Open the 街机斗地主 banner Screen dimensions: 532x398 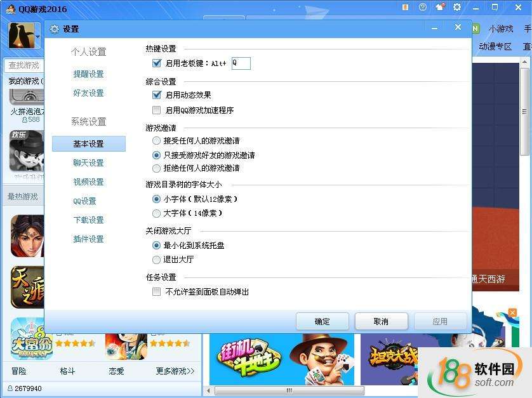(282, 359)
